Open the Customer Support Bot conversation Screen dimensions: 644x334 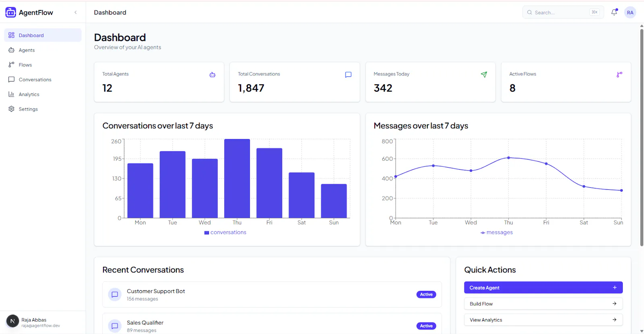(272, 295)
